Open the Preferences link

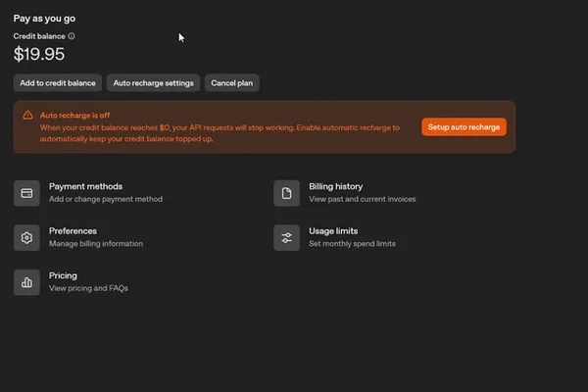point(73,231)
